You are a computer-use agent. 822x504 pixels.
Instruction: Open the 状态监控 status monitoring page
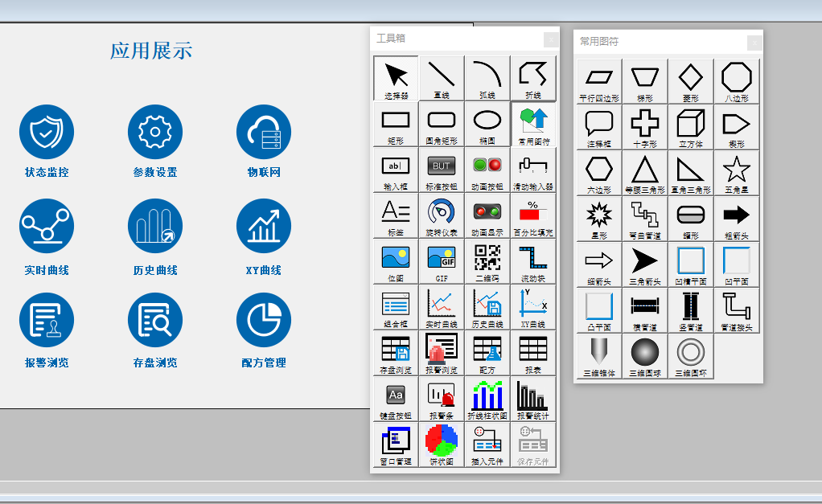tap(47, 141)
